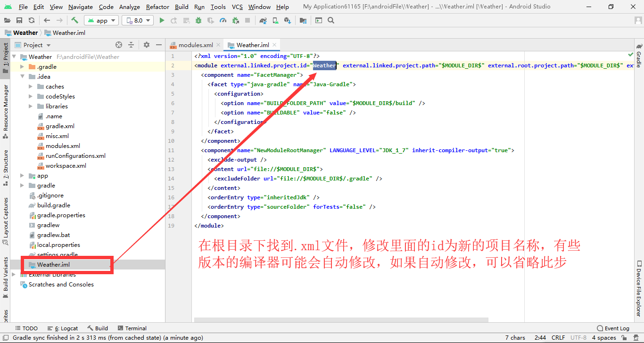Navigate Forward with the right arrow icon
Image resolution: width=644 pixels, height=343 pixels.
[x=59, y=20]
